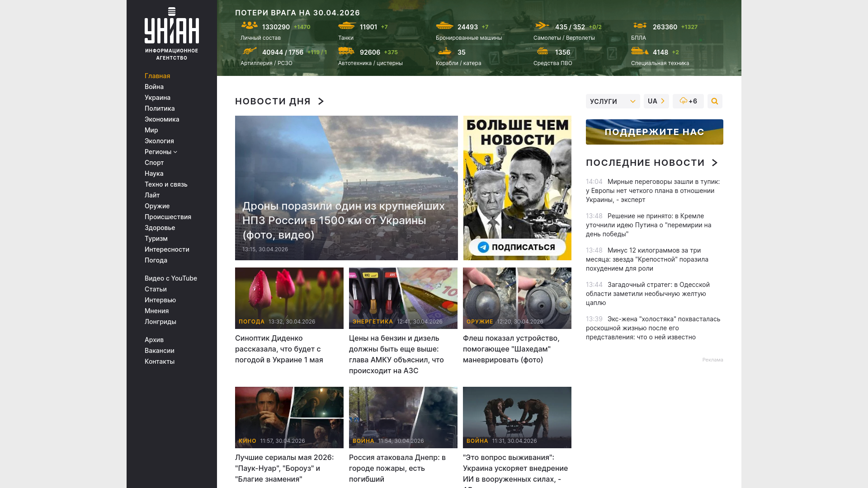868x488 pixels.
Task: Open the Туризм section
Action: (x=156, y=239)
